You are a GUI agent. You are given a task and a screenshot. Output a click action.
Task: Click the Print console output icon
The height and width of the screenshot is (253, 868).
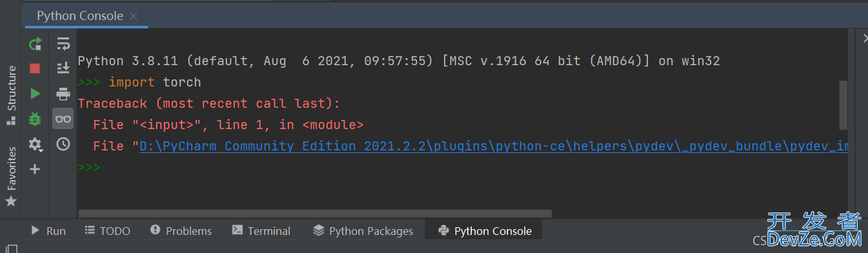point(63,94)
